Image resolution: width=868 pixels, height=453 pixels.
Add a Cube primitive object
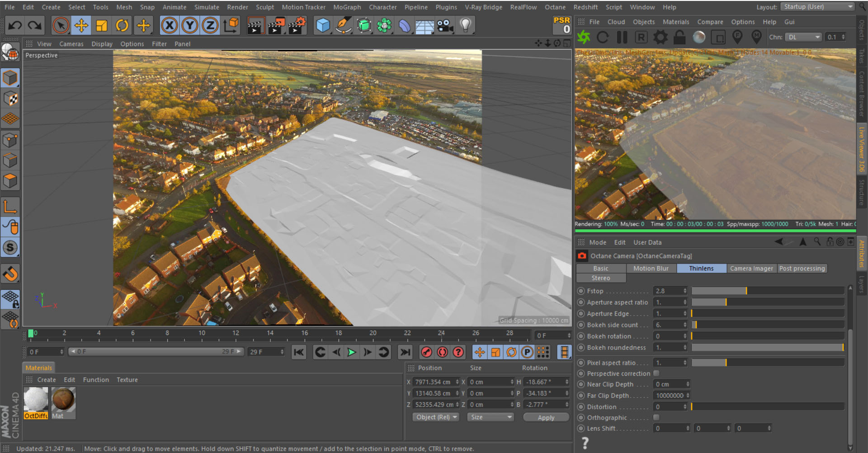[x=323, y=25]
